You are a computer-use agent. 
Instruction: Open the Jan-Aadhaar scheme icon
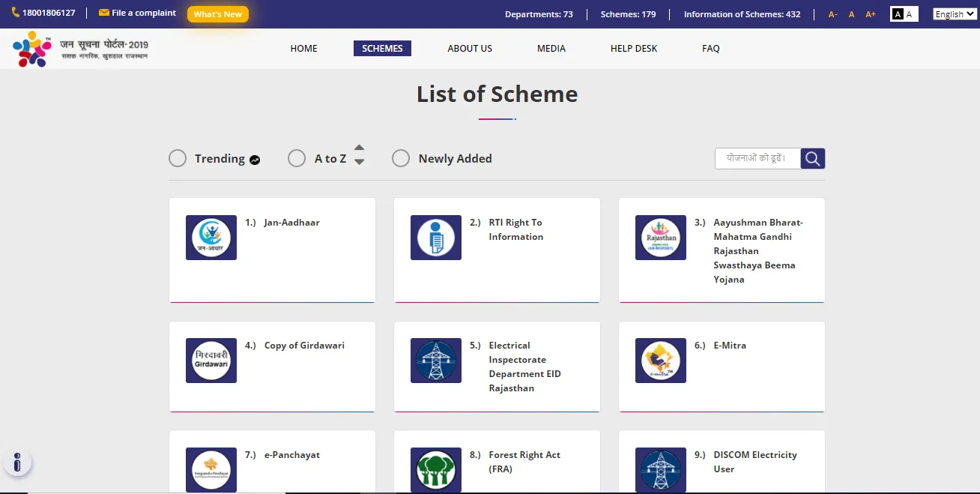211,238
